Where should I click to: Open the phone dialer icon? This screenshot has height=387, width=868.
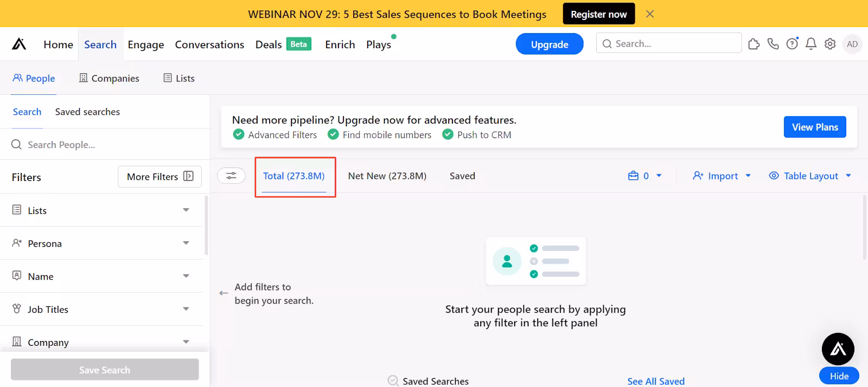point(773,44)
